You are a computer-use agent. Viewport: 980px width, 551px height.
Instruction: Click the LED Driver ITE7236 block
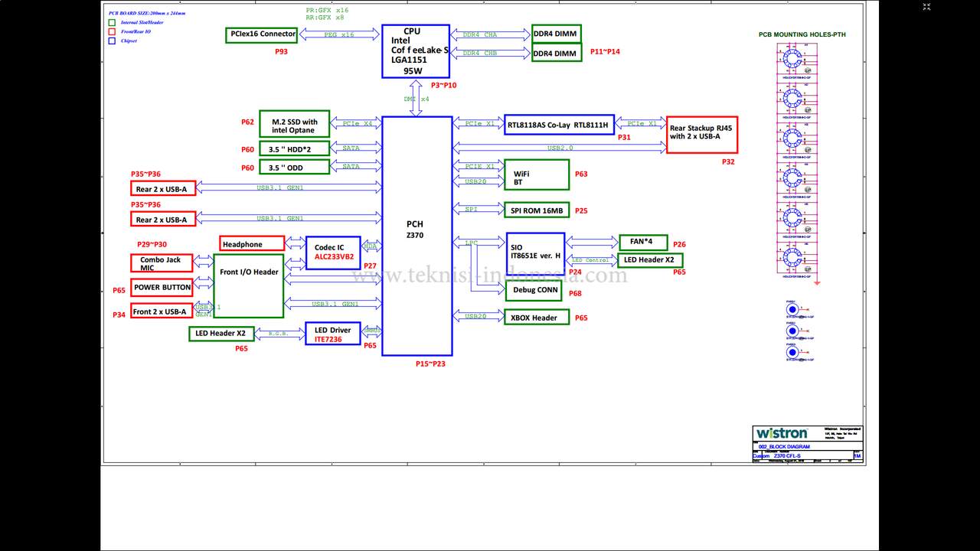(x=333, y=334)
